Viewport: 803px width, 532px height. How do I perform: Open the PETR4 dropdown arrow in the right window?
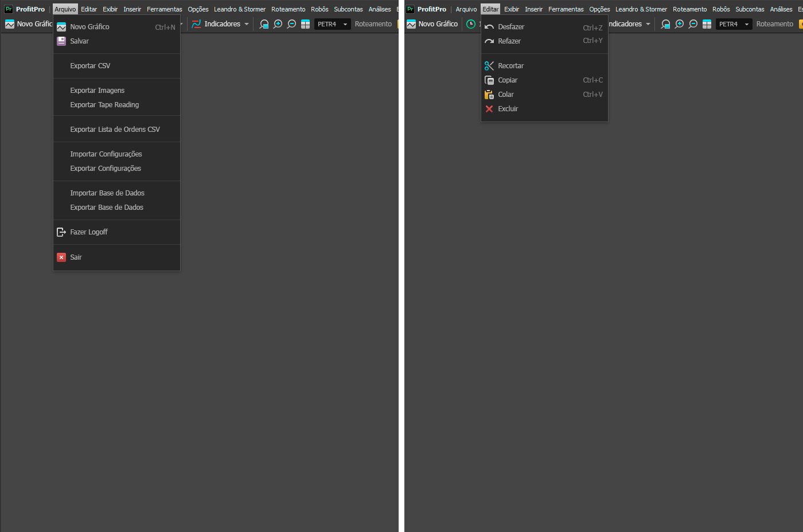click(747, 24)
